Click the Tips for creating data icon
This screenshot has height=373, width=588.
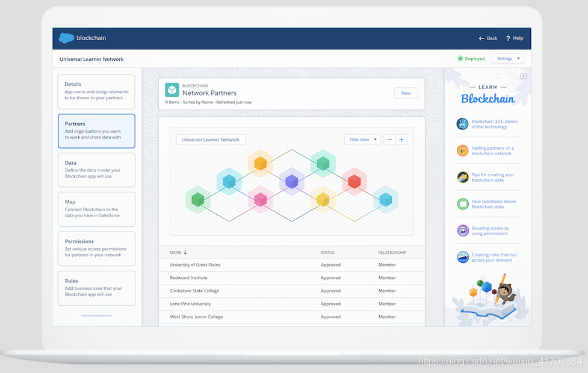[x=462, y=177]
